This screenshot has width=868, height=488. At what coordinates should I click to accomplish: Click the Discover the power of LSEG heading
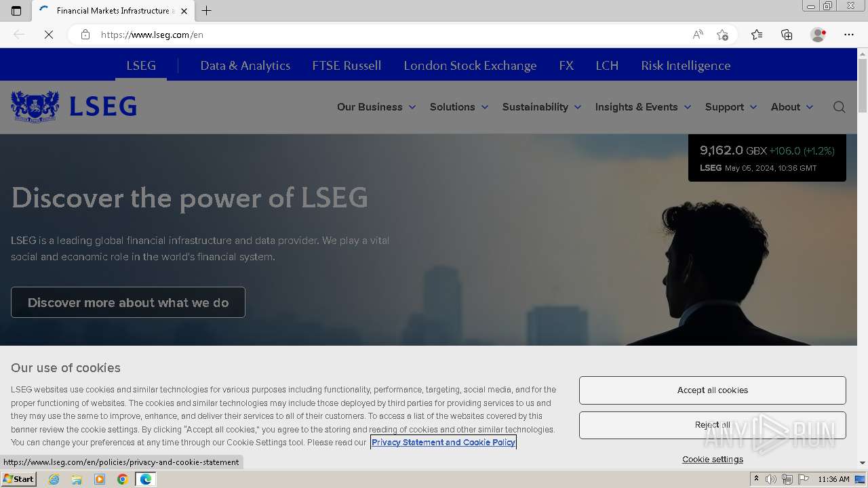click(189, 198)
